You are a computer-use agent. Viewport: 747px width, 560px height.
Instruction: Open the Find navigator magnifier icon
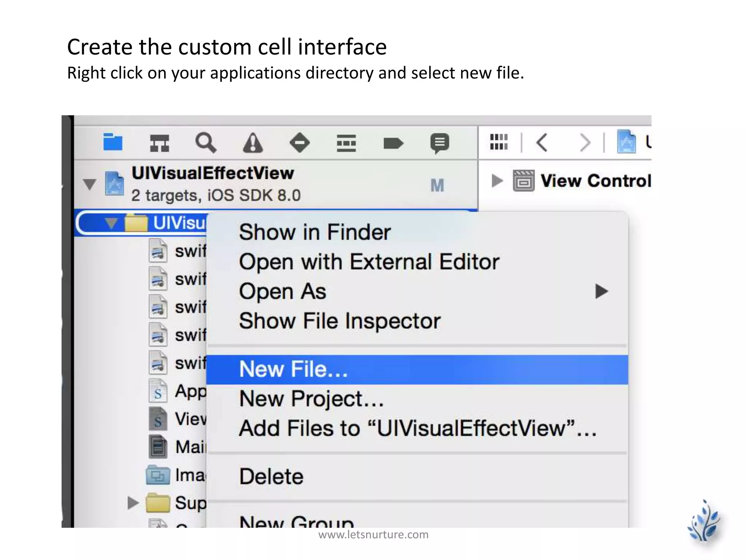(206, 143)
